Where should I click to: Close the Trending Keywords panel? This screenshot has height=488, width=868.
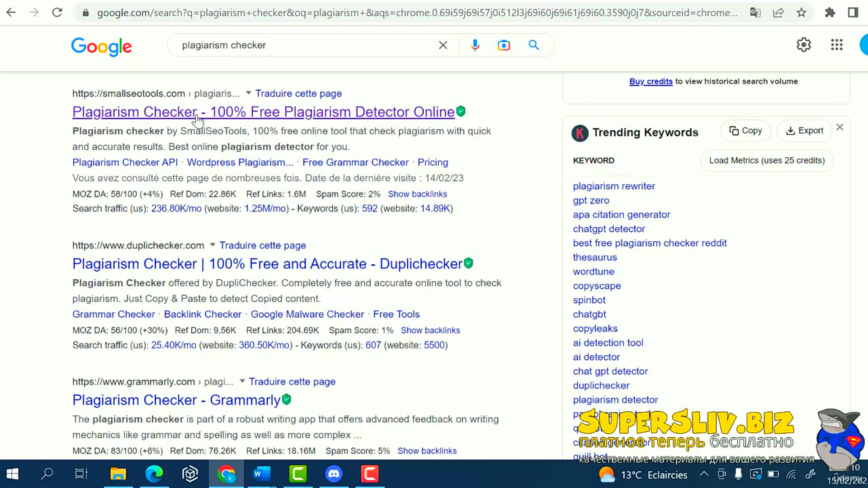(x=840, y=127)
